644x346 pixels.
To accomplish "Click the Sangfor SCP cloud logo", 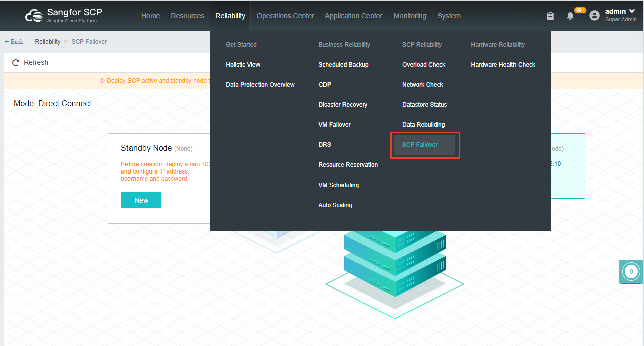I will point(34,16).
